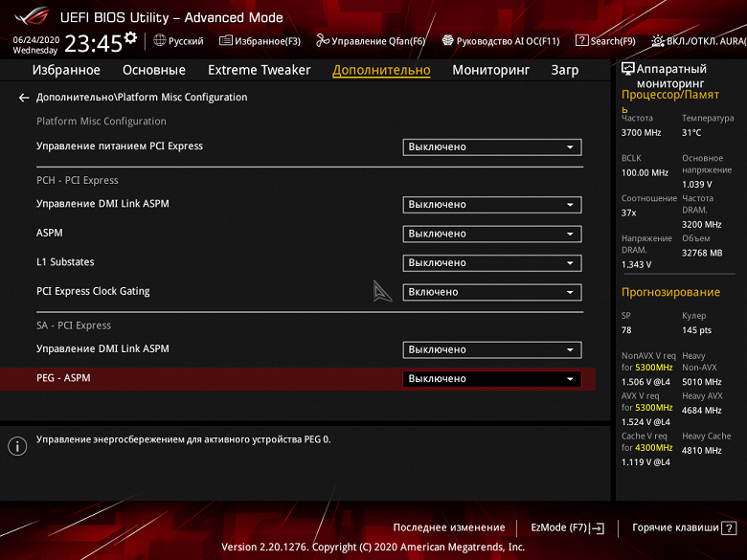Switch to the Мониторинг tab
This screenshot has width=747, height=560.
(490, 70)
